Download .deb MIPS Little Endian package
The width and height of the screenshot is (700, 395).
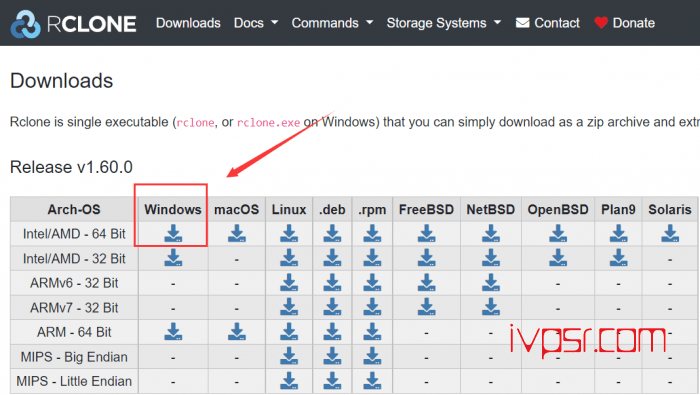(332, 381)
